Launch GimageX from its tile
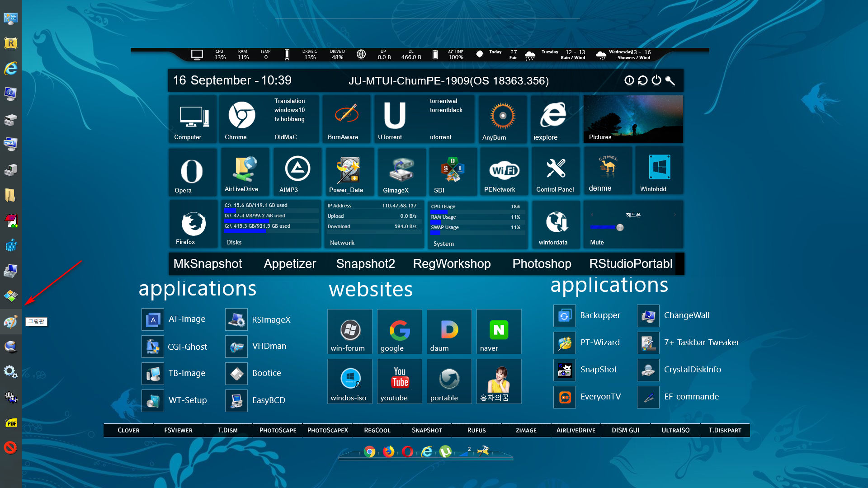 [401, 172]
